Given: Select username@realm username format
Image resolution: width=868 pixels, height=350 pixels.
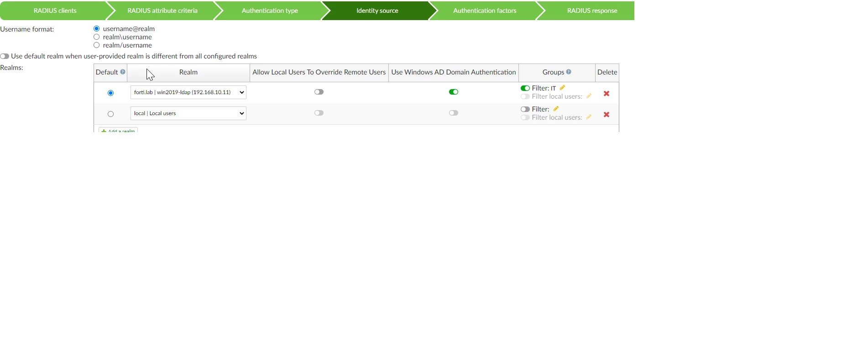Looking at the screenshot, I should (96, 29).
